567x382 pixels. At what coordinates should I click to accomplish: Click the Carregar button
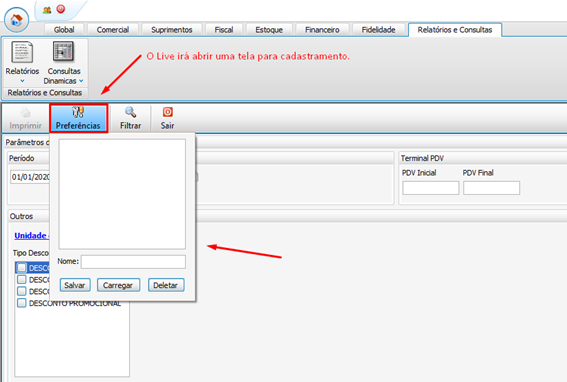pyautogui.click(x=118, y=285)
